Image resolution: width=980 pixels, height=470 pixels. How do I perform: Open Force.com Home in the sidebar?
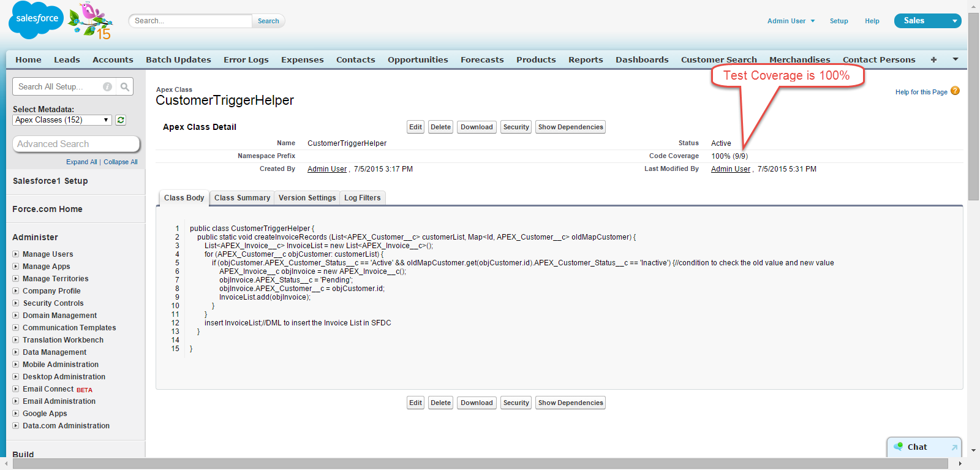pyautogui.click(x=47, y=209)
